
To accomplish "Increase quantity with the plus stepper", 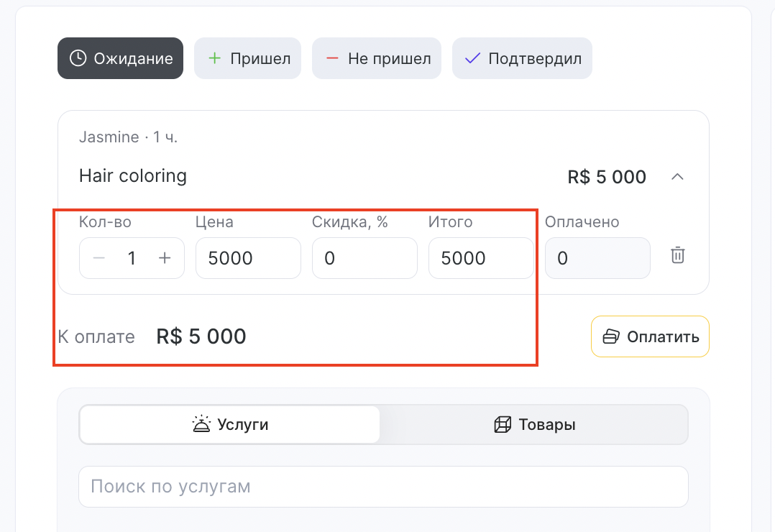I will click(165, 258).
